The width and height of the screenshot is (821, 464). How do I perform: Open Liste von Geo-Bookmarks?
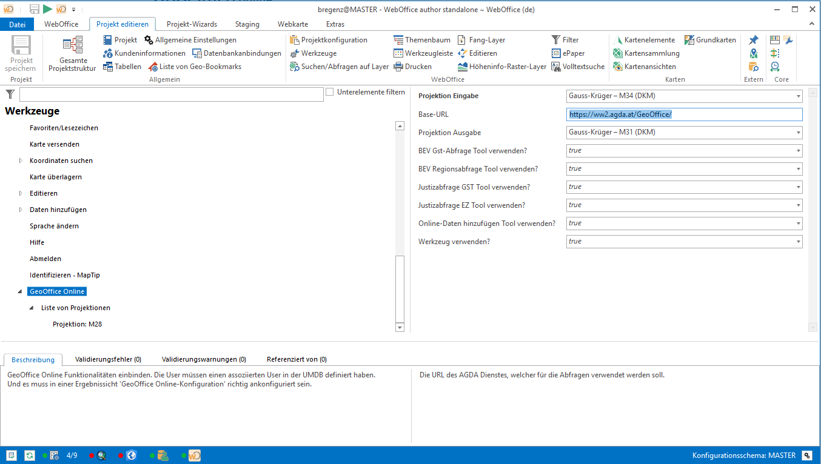click(195, 67)
